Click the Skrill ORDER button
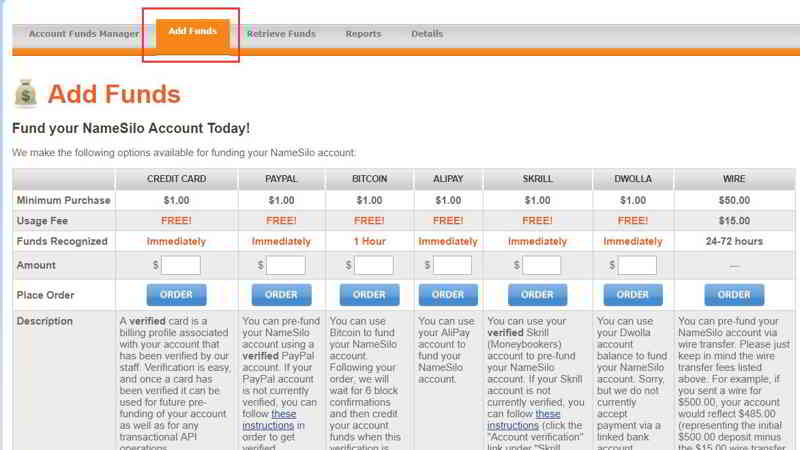The image size is (800, 450). (x=537, y=295)
